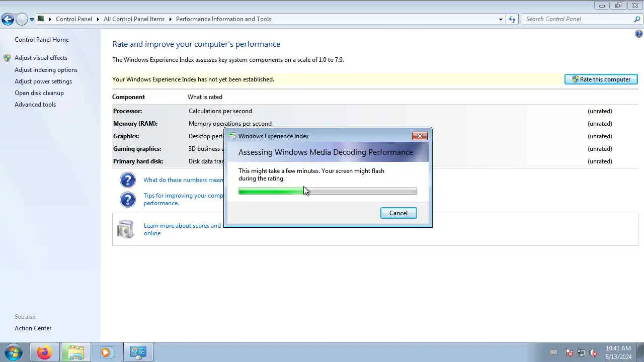
Task: Select the Gaming graphics row label
Action: point(137,149)
